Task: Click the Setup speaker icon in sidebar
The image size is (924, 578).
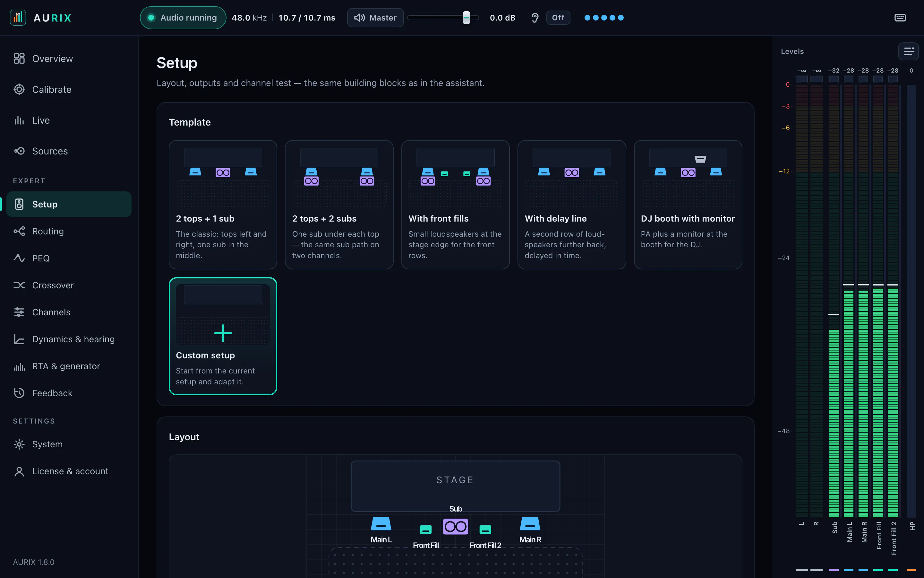Action: [19, 204]
